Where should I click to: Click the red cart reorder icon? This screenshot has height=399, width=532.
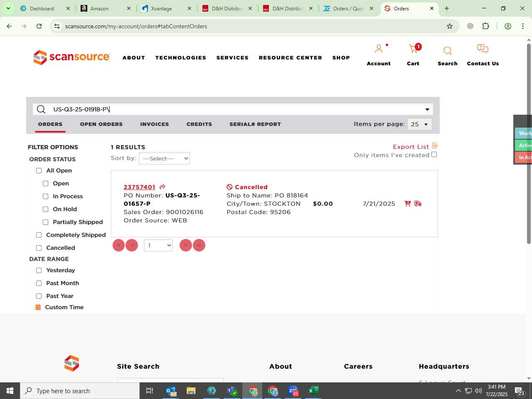(x=407, y=204)
